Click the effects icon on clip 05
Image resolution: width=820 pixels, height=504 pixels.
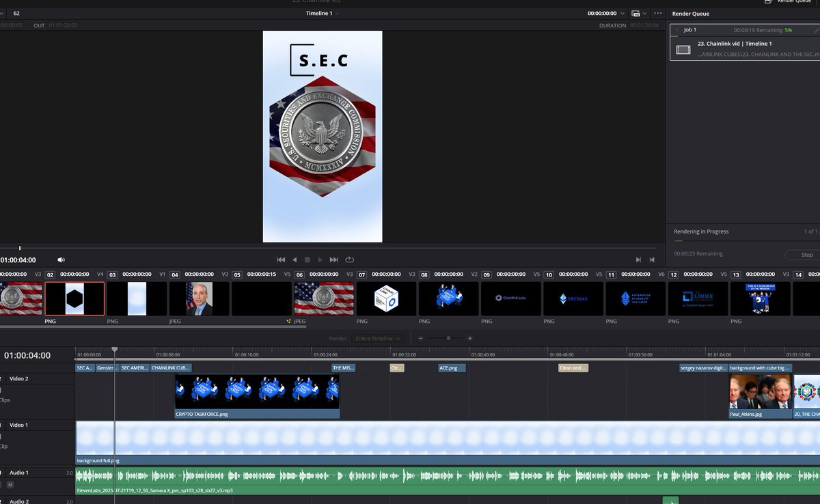tap(288, 320)
